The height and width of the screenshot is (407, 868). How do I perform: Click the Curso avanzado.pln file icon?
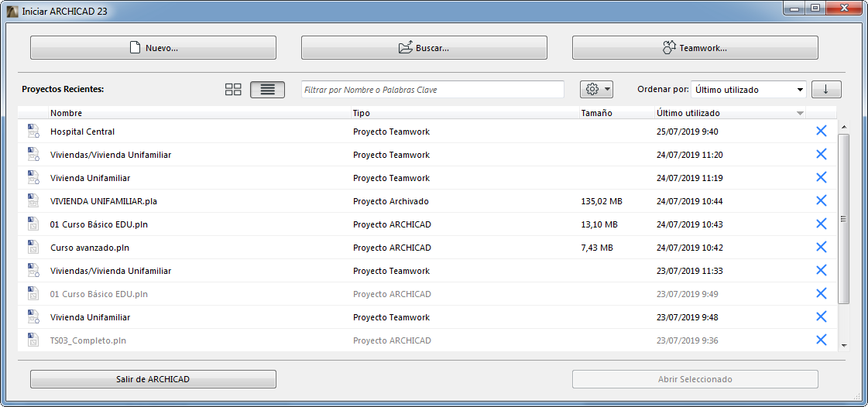point(33,247)
